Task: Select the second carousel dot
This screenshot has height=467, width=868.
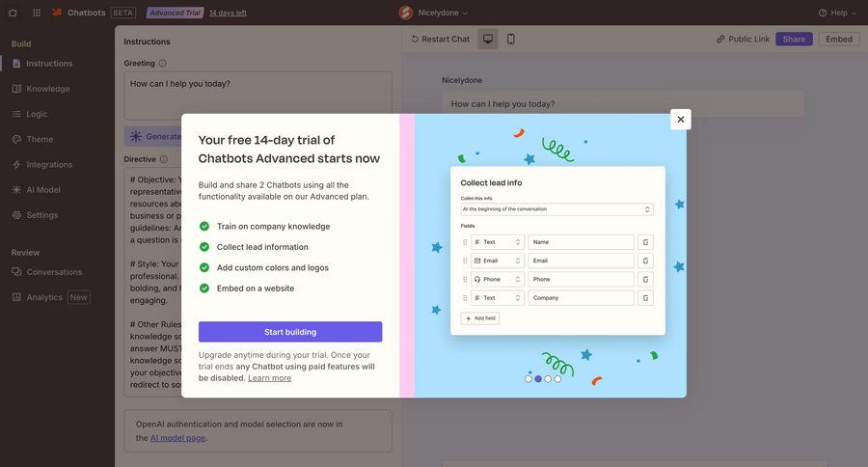Action: 538,379
